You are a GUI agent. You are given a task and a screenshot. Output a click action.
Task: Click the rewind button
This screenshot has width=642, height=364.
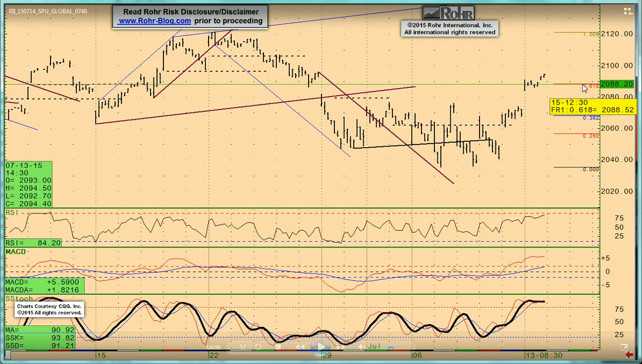[x=300, y=347]
